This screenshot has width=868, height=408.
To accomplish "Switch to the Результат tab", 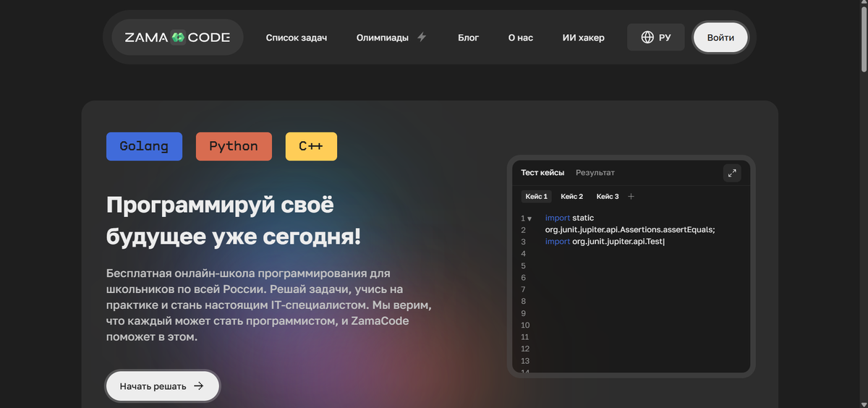I will click(595, 173).
